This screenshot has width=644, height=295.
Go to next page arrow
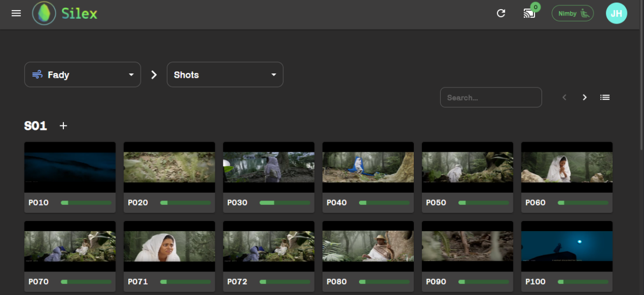coord(584,98)
